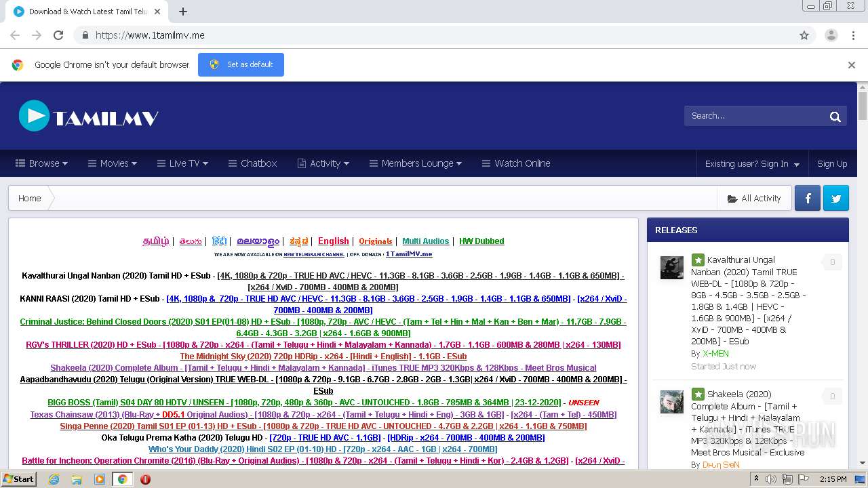Open RGV's THRILLER (2020) release link
The height and width of the screenshot is (488, 868).
323,345
